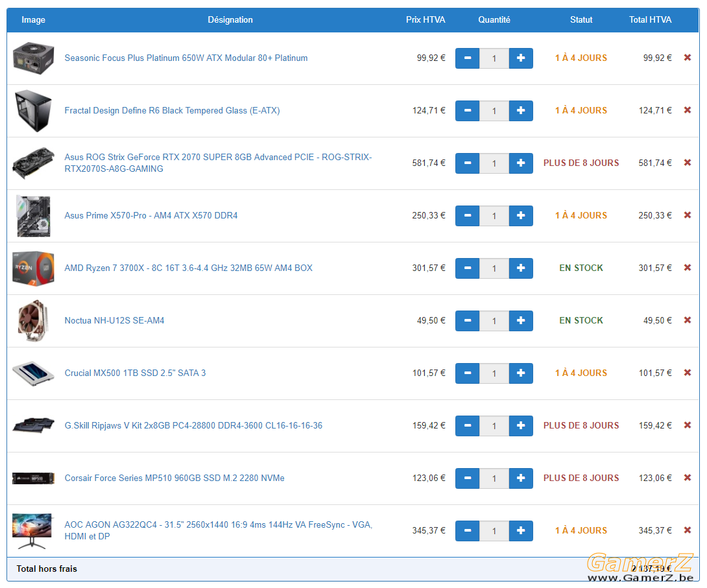This screenshot has width=707, height=588.
Task: Remove Corsair Force MP510 from cart
Action: click(687, 478)
